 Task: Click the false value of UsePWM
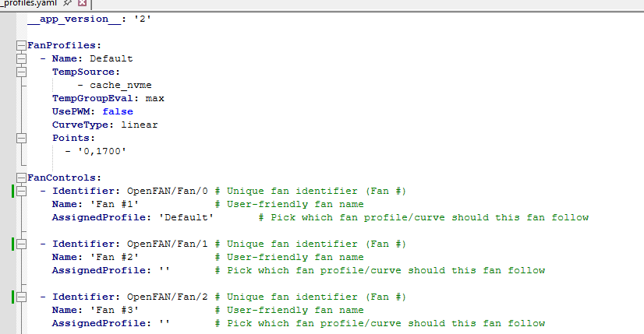(x=118, y=111)
